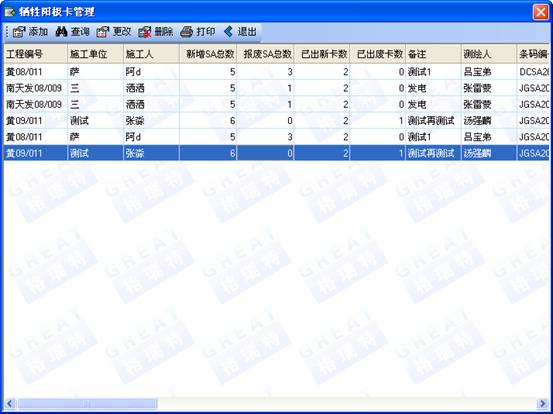Open the 查询 (Query) binoculars tool

tap(61, 32)
